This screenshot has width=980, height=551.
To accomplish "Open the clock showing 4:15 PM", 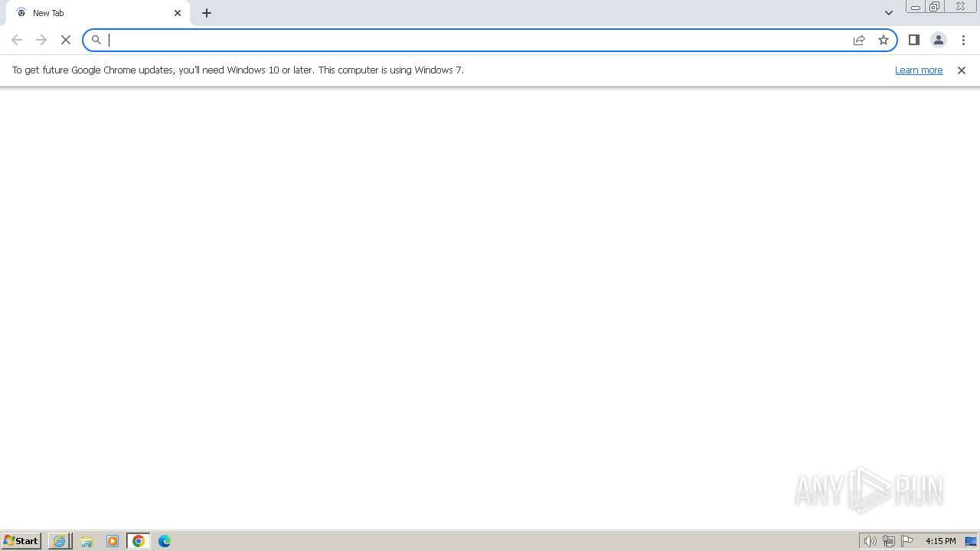I will click(940, 541).
